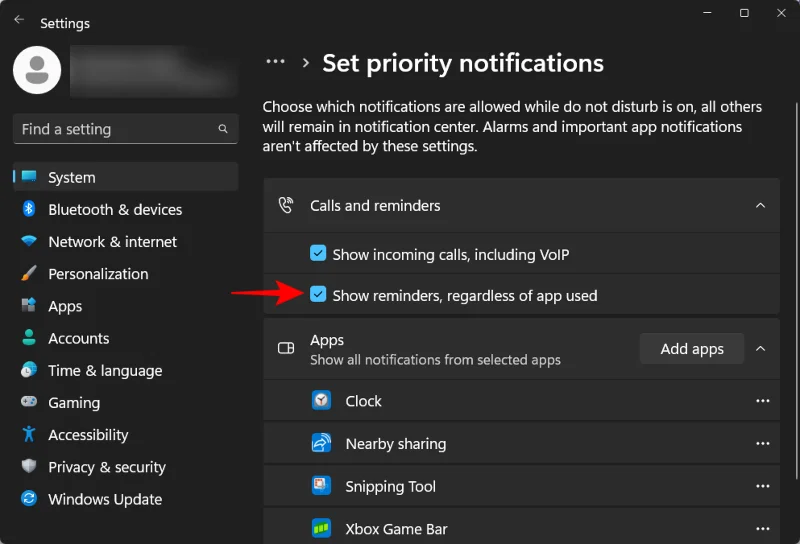Click the Clock app name

click(x=363, y=401)
